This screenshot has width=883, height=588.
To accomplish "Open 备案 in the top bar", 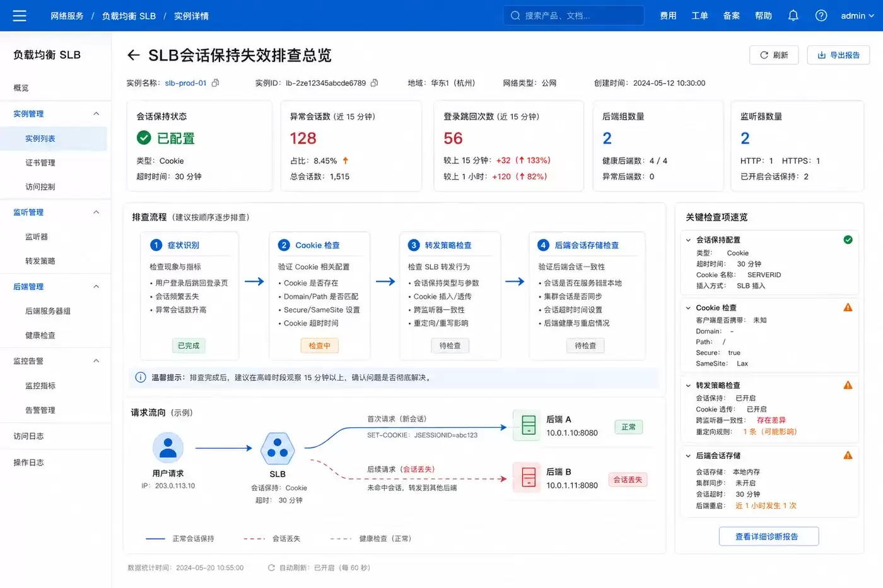I will (x=731, y=16).
